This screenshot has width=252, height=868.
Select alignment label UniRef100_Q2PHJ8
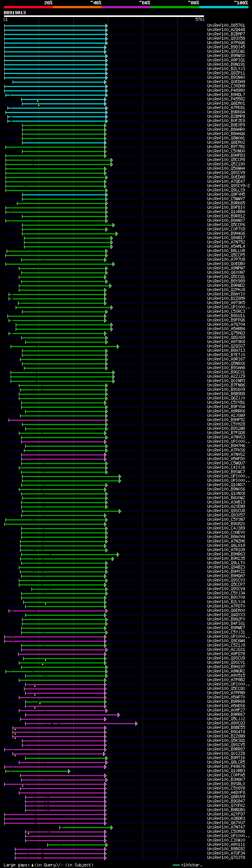226,290
